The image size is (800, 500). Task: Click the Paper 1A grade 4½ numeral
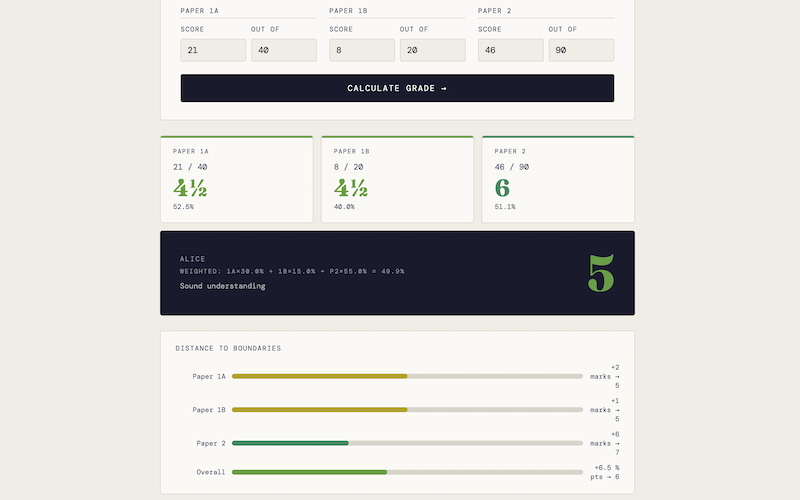[190, 188]
